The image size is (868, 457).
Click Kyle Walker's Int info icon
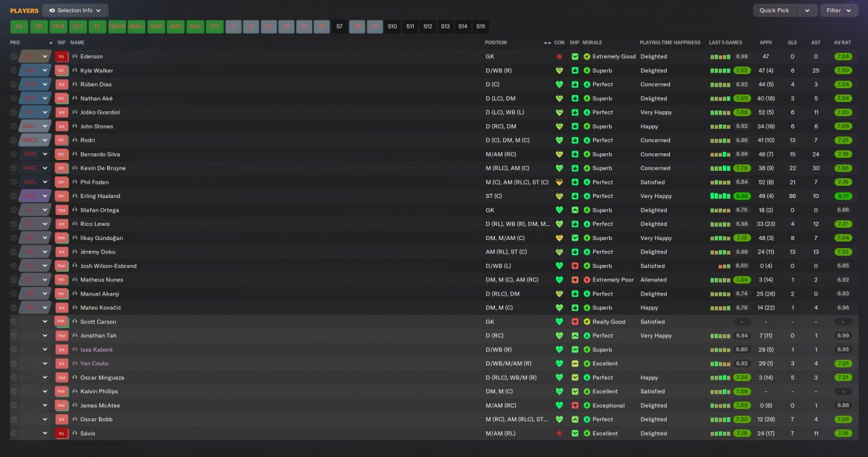62,71
